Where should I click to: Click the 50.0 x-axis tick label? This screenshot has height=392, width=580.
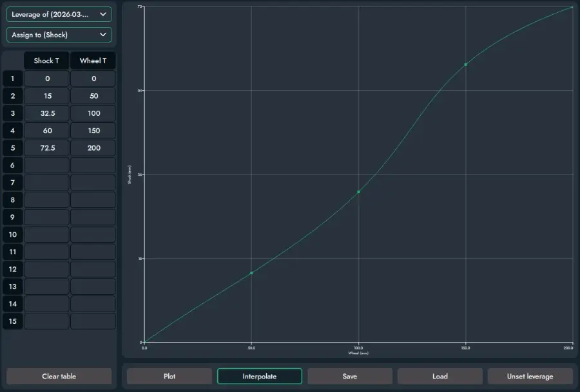click(251, 348)
